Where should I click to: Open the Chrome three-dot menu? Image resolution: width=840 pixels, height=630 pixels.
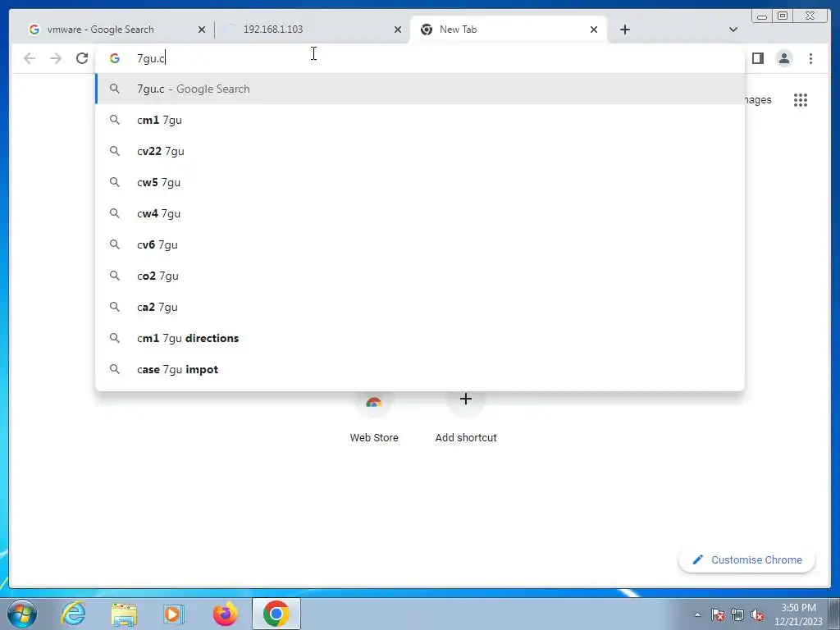[x=810, y=58]
